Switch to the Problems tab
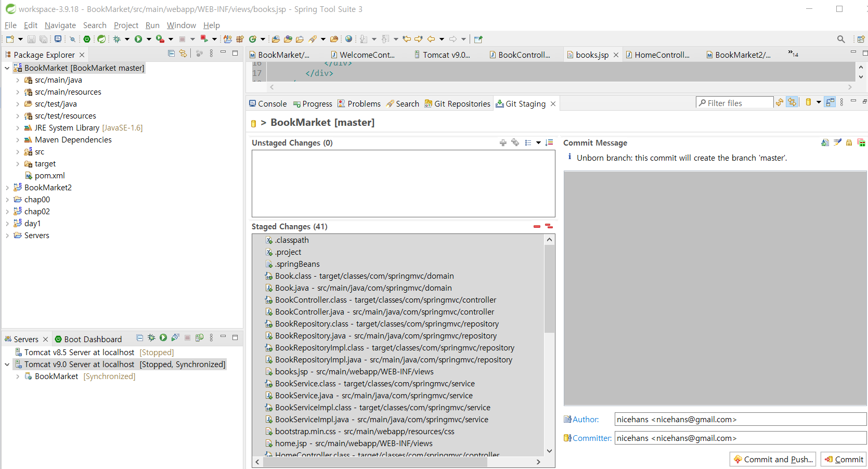This screenshot has height=469, width=868. point(359,103)
